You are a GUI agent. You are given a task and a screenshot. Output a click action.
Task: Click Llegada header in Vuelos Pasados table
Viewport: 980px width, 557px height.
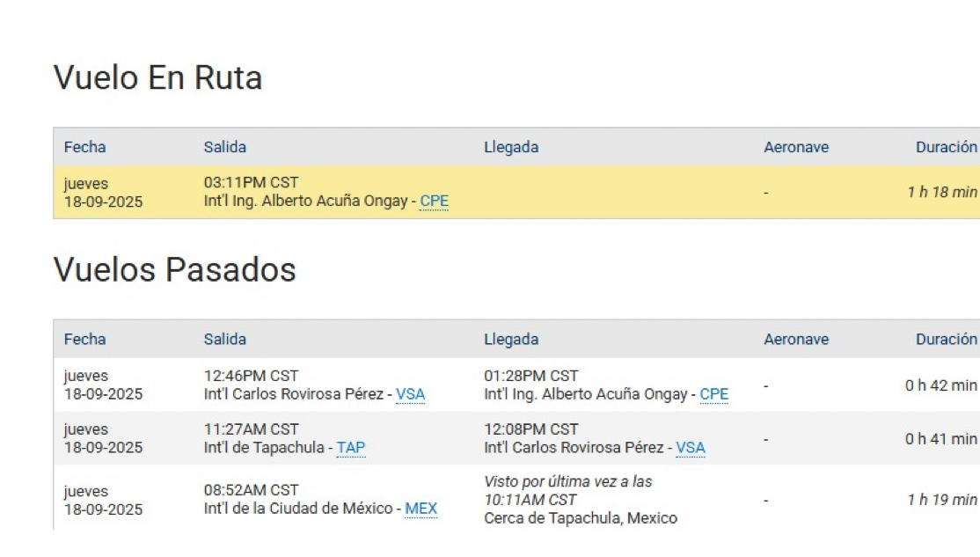coord(510,339)
